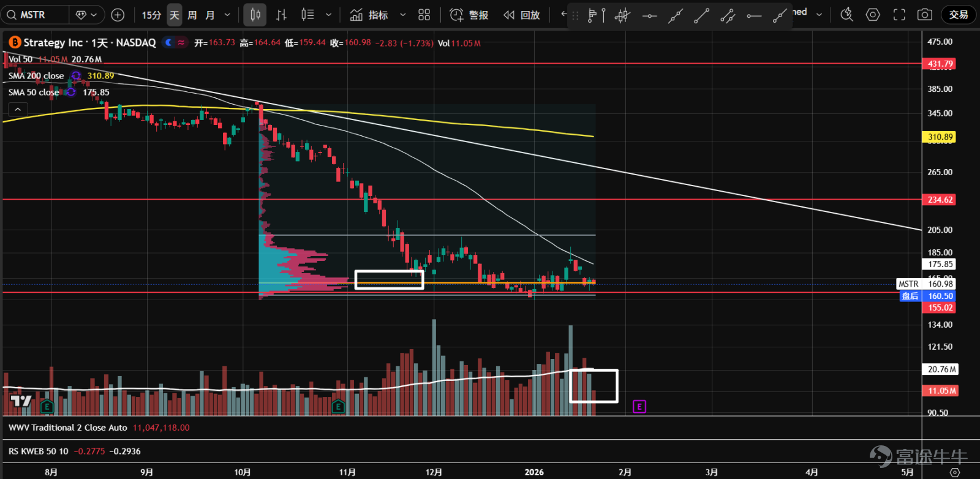This screenshot has width=980, height=479.
Task: Click the green earnings E marker near November
Action: (x=338, y=406)
